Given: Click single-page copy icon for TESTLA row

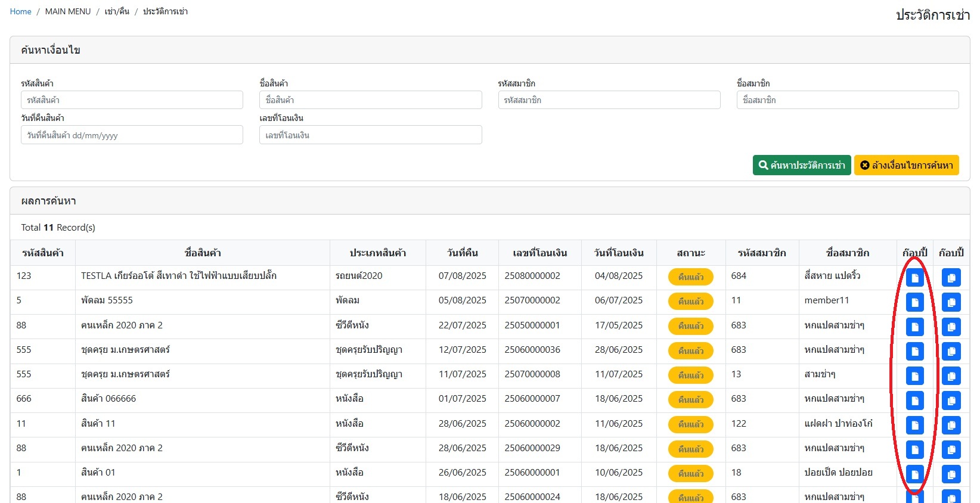Looking at the screenshot, I should tap(914, 278).
